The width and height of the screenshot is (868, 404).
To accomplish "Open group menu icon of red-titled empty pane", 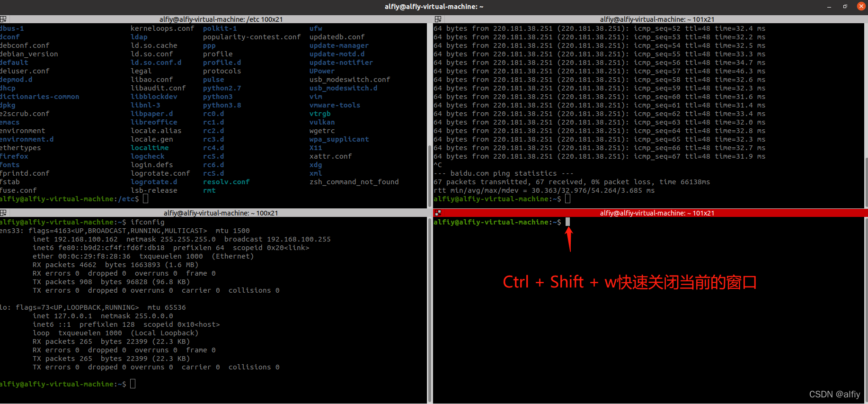I will click(438, 213).
